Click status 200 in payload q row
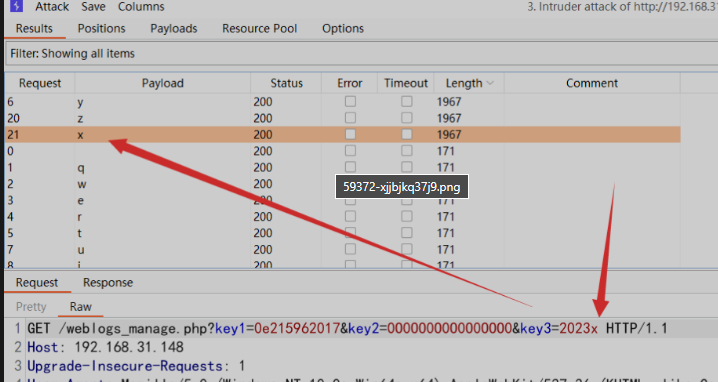The width and height of the screenshot is (718, 382). (263, 168)
